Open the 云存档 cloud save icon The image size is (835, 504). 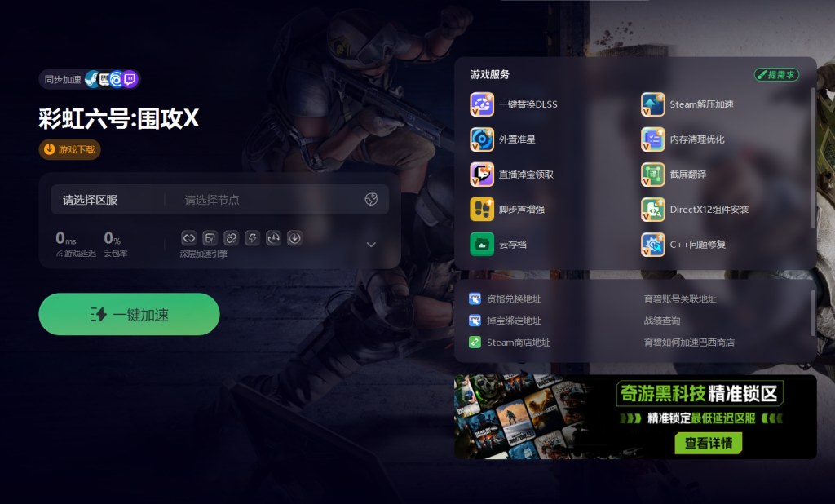coord(482,245)
